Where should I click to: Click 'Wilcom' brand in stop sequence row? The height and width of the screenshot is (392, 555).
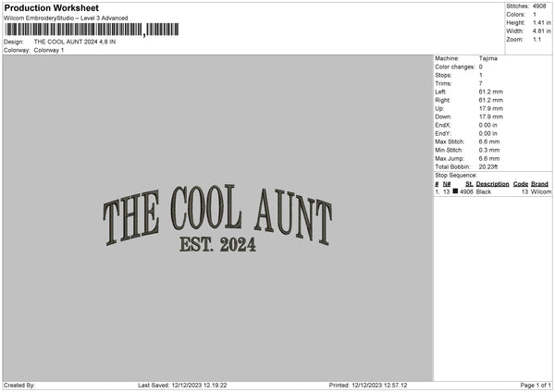541,191
